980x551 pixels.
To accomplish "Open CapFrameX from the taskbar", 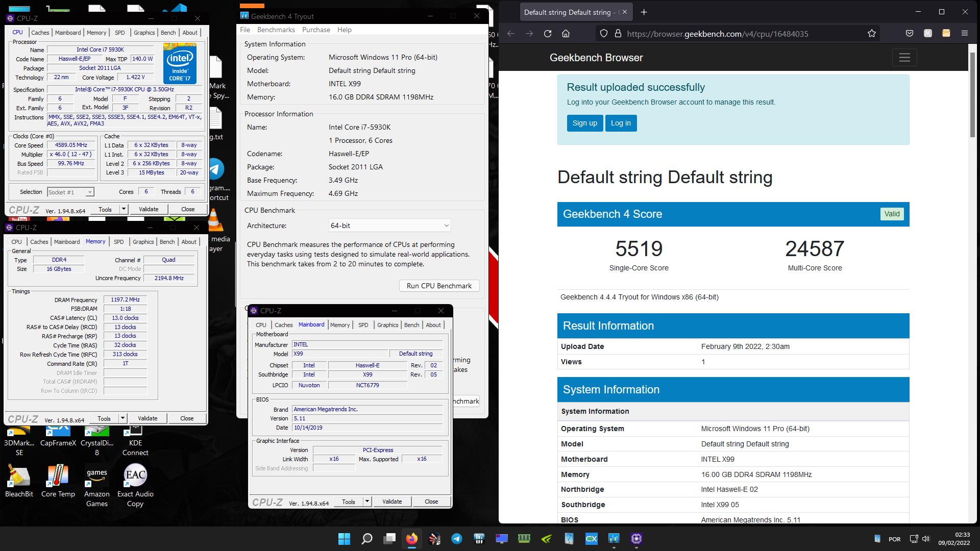I will [592, 539].
